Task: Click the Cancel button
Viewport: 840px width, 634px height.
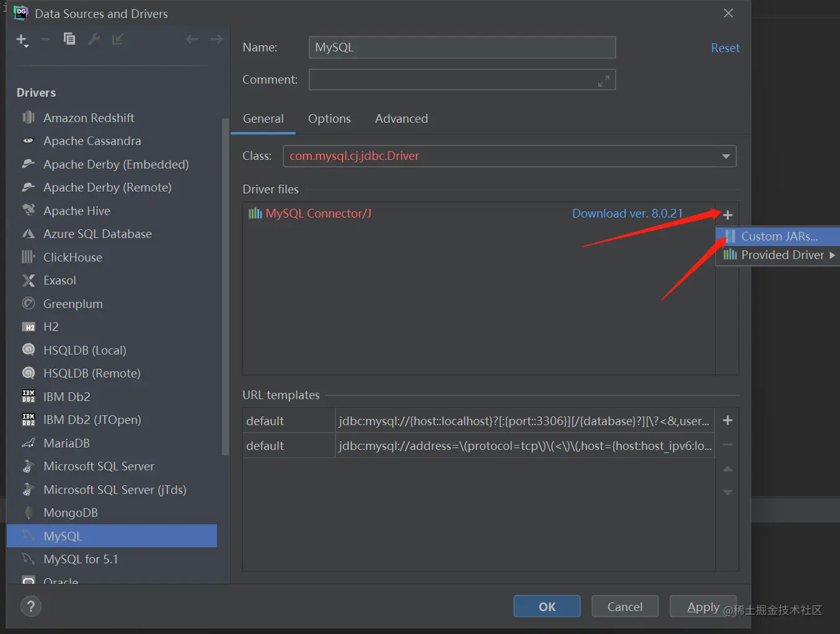Action: tap(625, 607)
